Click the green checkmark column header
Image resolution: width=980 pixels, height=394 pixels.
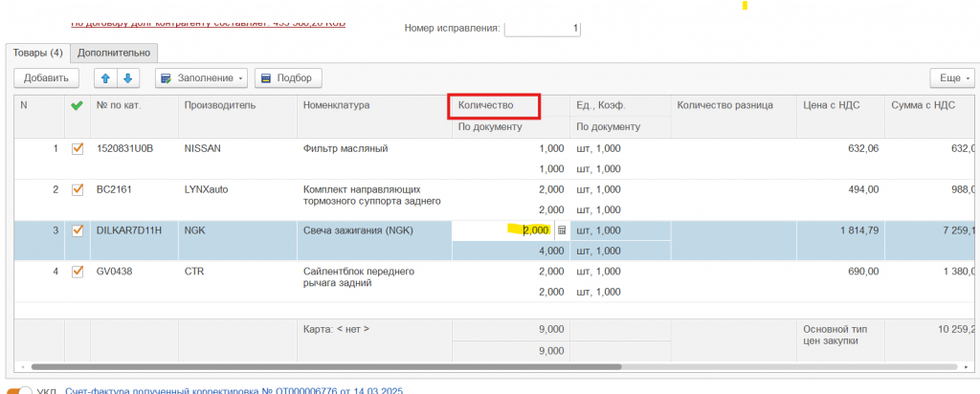78,104
